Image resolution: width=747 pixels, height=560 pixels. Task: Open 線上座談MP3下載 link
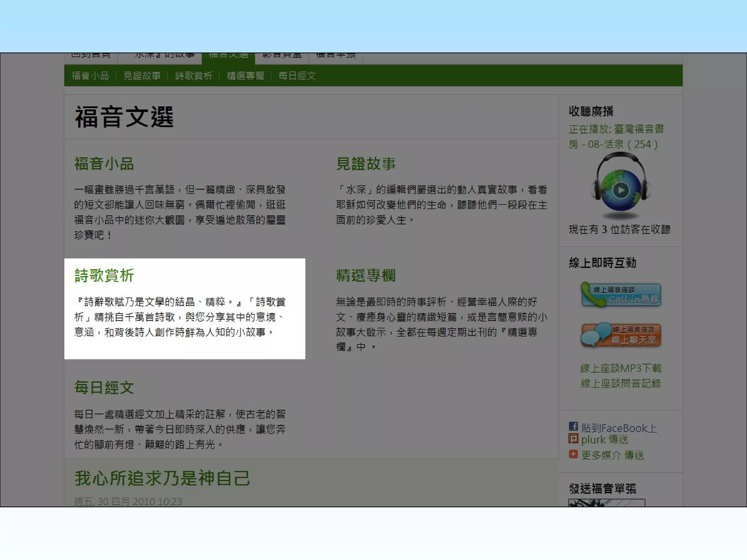[620, 368]
